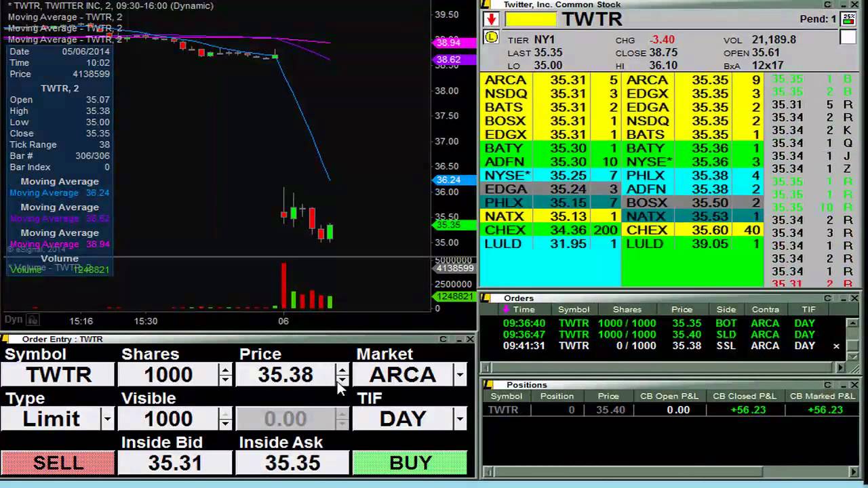Sort Orders by Side column header
The image size is (868, 488).
coord(726,310)
